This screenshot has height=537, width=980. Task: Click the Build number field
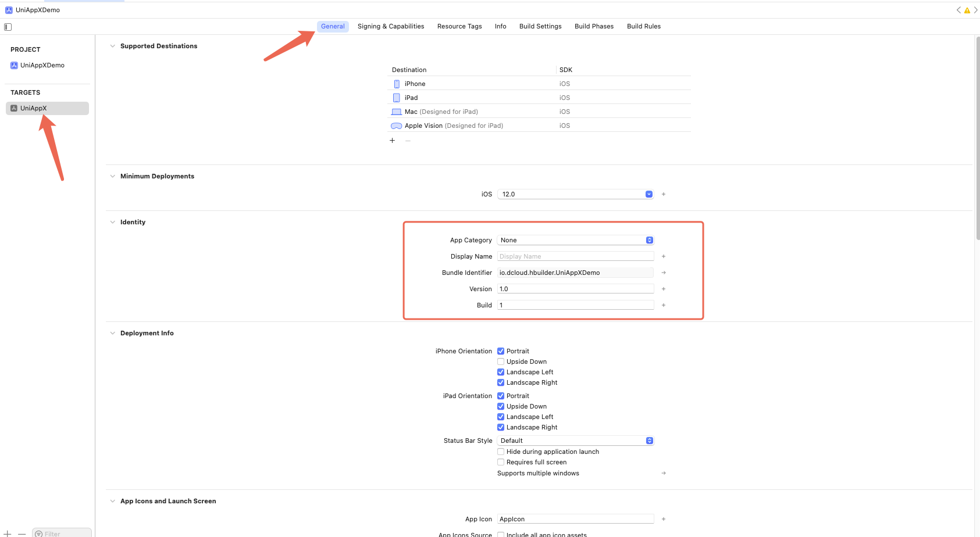pyautogui.click(x=576, y=305)
